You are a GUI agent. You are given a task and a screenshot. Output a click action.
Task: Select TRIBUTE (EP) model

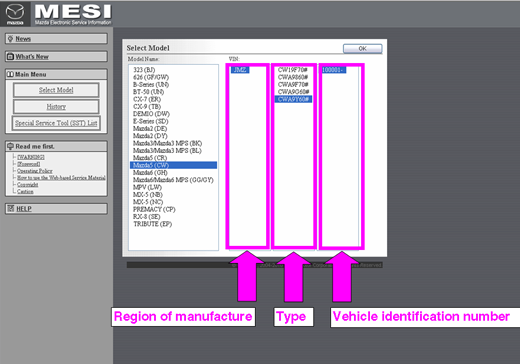153,224
